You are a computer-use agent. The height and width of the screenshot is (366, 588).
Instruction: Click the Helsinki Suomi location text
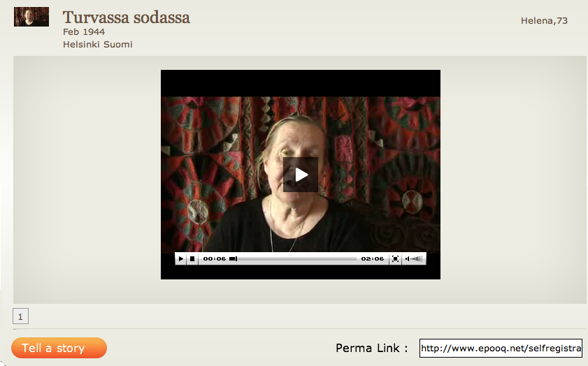[x=97, y=45]
